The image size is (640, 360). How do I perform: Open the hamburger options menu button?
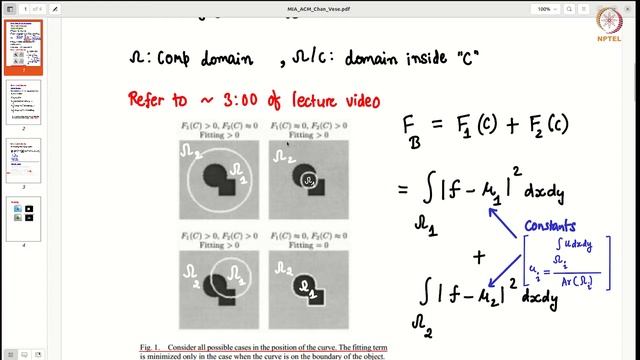click(x=584, y=9)
